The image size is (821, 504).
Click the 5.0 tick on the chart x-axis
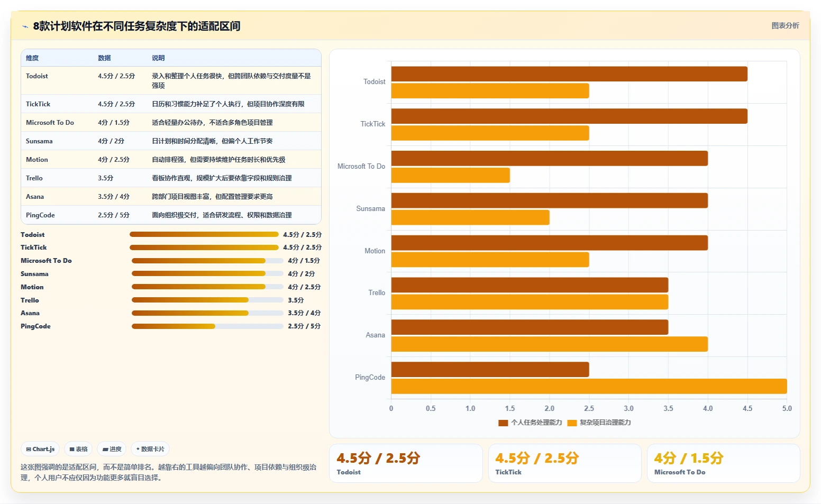pos(787,409)
